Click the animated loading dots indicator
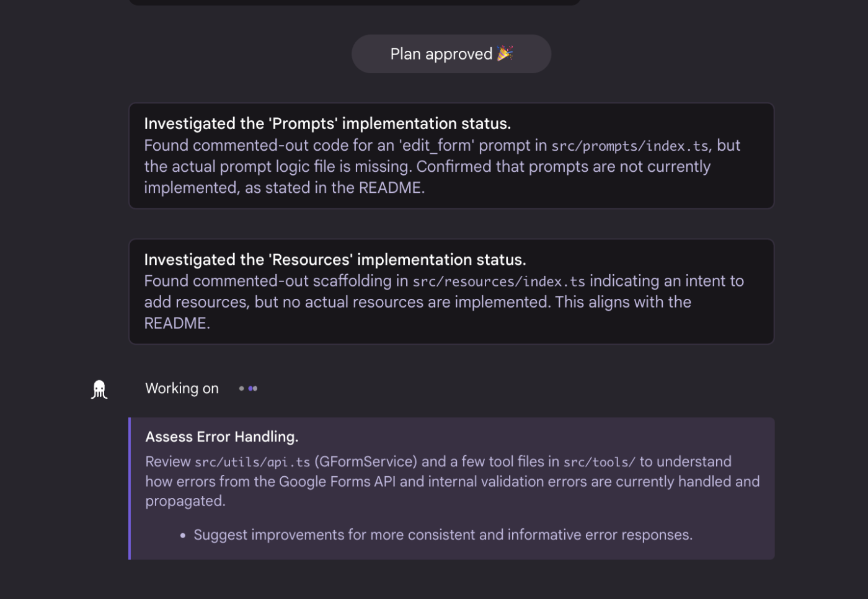868x599 pixels. coord(248,389)
